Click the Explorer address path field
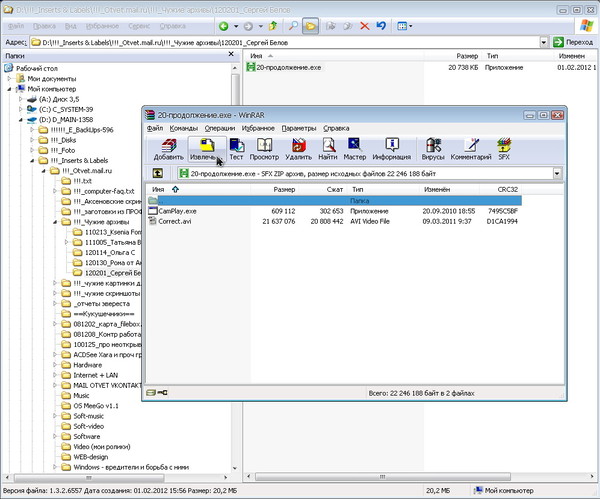Image resolution: width=600 pixels, height=499 pixels. coord(285,42)
